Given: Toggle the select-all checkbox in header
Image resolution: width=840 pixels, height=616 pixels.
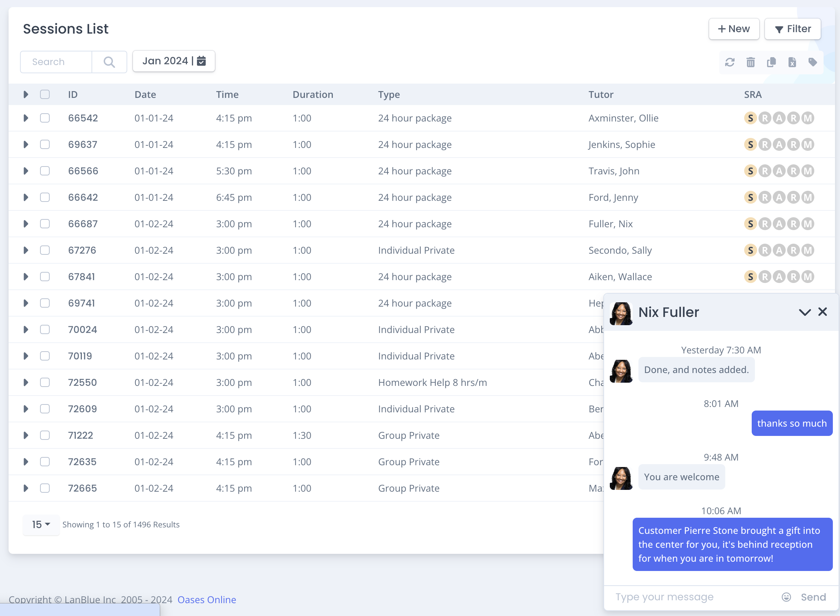Looking at the screenshot, I should tap(45, 94).
